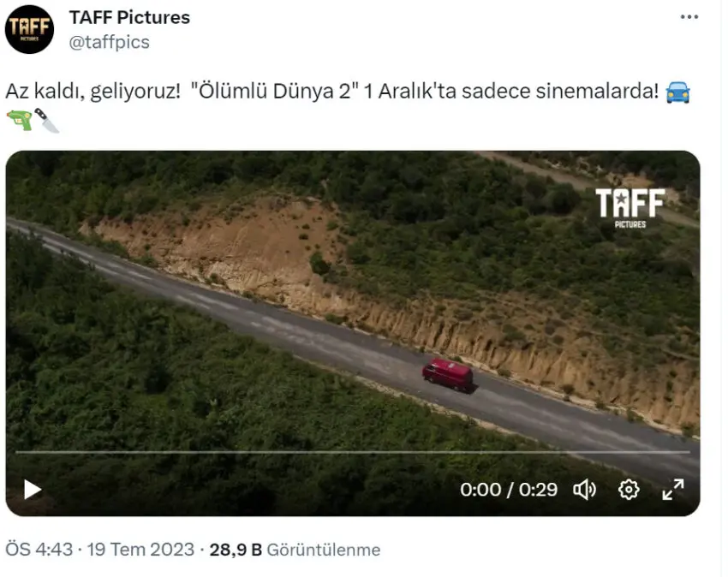Screen dimensions: 728x577
Task: Click the kitchen knife emoji
Action: click(x=47, y=120)
